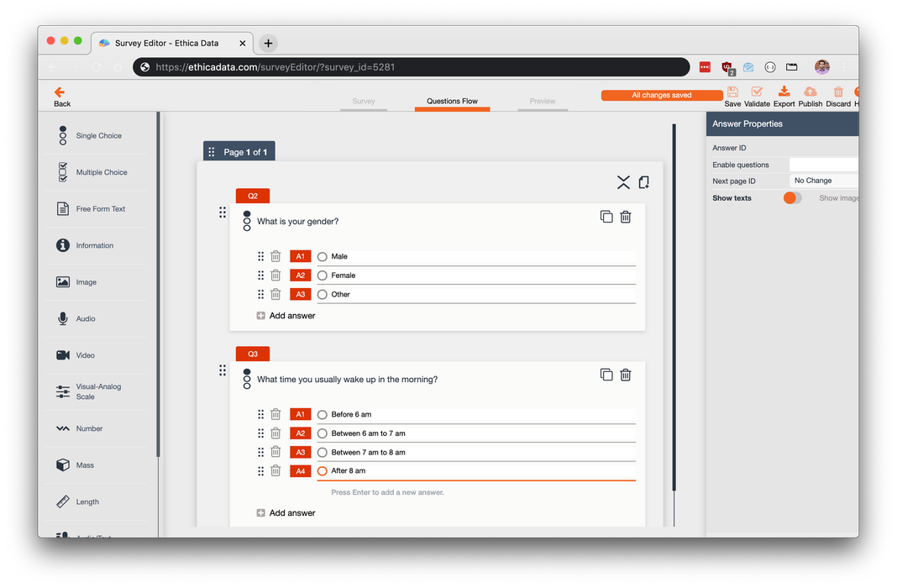Viewport: 897px width, 588px height.
Task: Add the Visual-Analog Scale question type
Action: (x=99, y=391)
